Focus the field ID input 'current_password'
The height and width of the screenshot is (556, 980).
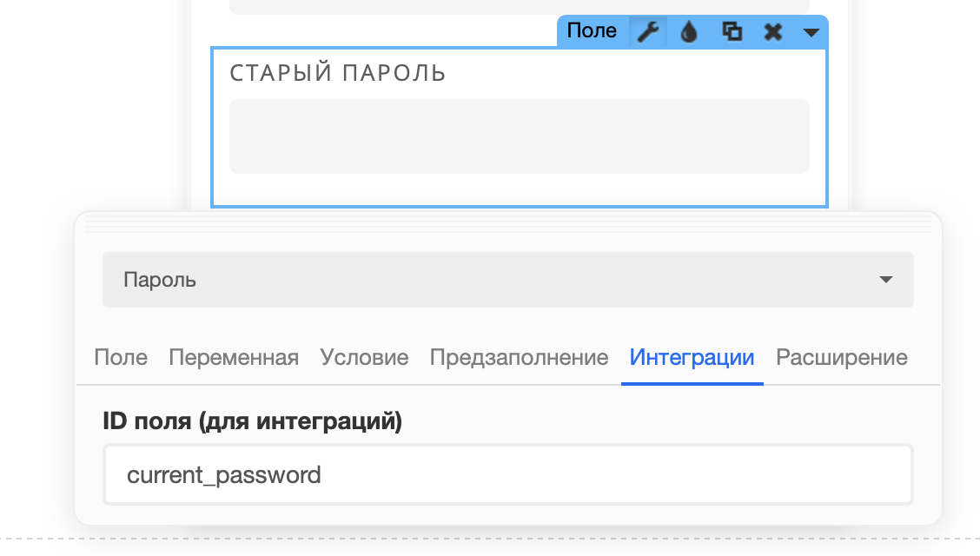coord(508,474)
